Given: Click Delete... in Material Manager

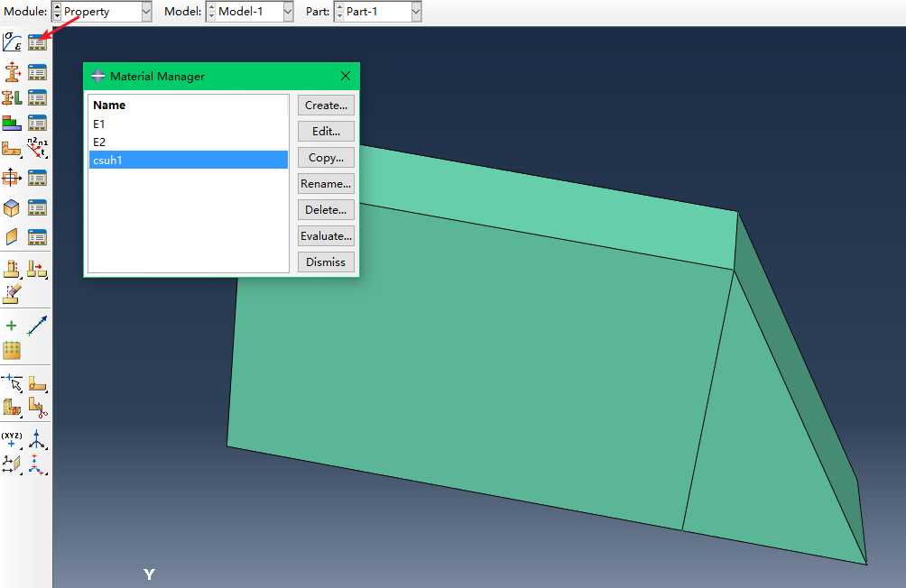Looking at the screenshot, I should (x=326, y=209).
